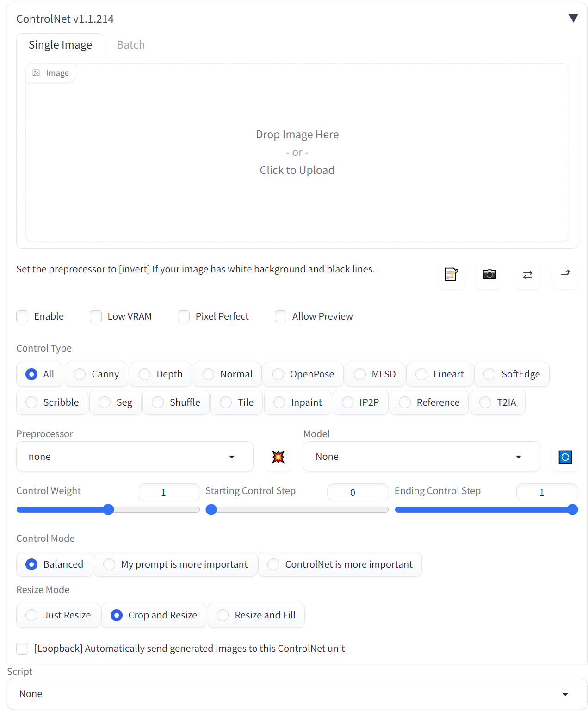Choose Resize and Fill mode
The height and width of the screenshot is (711, 588).
[256, 615]
